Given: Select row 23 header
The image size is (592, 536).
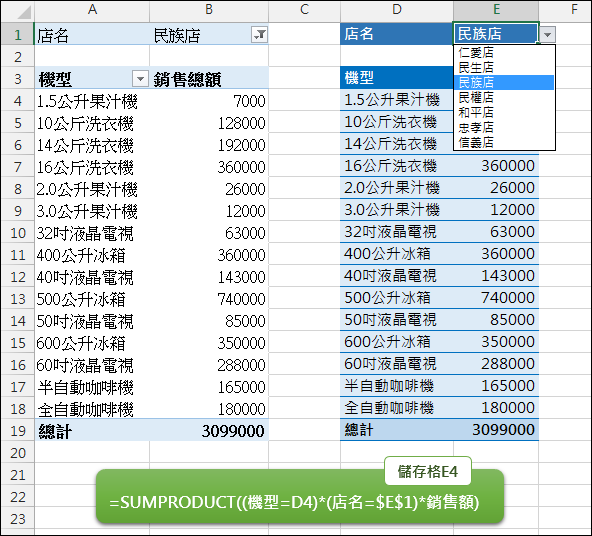Looking at the screenshot, I should coord(17,519).
